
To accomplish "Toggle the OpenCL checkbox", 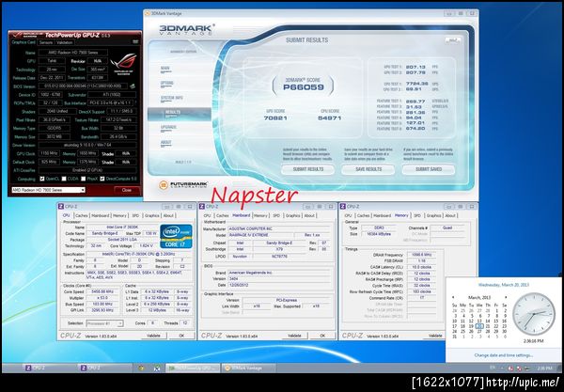I will [42, 179].
